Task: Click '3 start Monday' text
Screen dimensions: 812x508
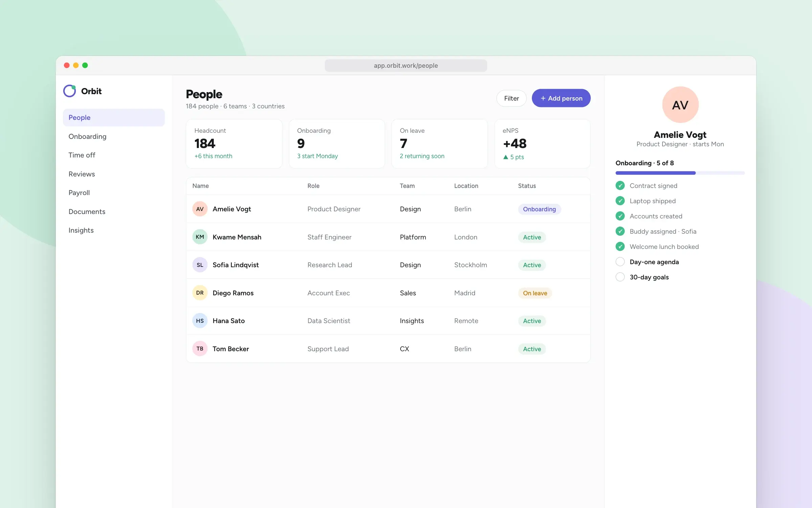Action: 317,156
